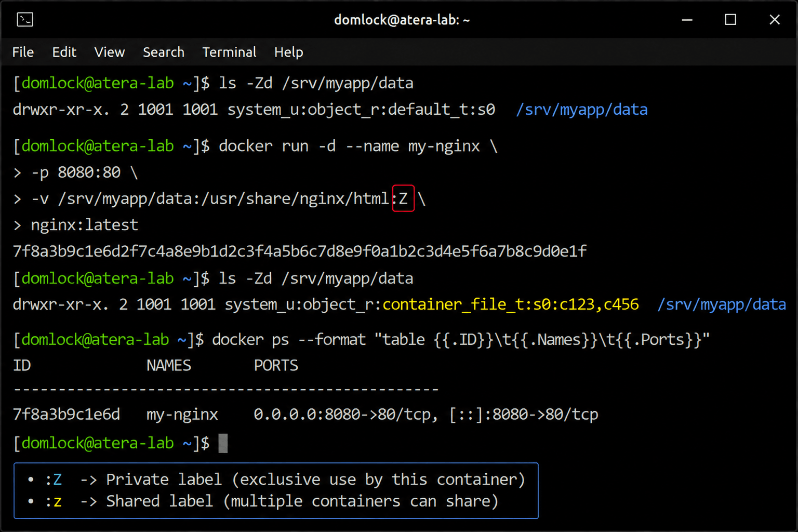The height and width of the screenshot is (532, 798).
Task: Click the 'nginx:latest' image line
Action: (76, 225)
